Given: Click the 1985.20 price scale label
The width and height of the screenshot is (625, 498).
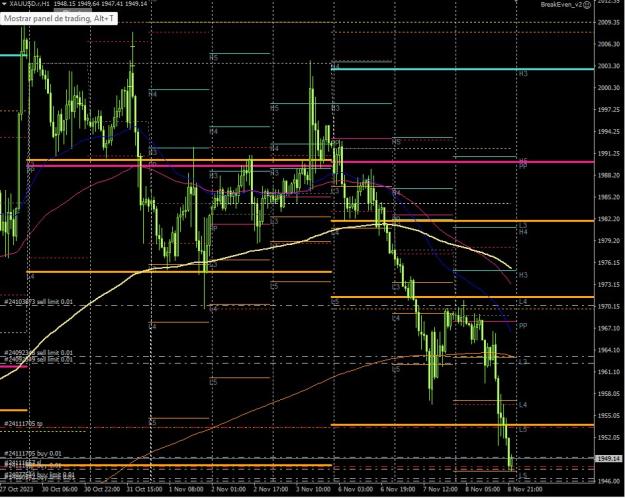Looking at the screenshot, I should [609, 197].
